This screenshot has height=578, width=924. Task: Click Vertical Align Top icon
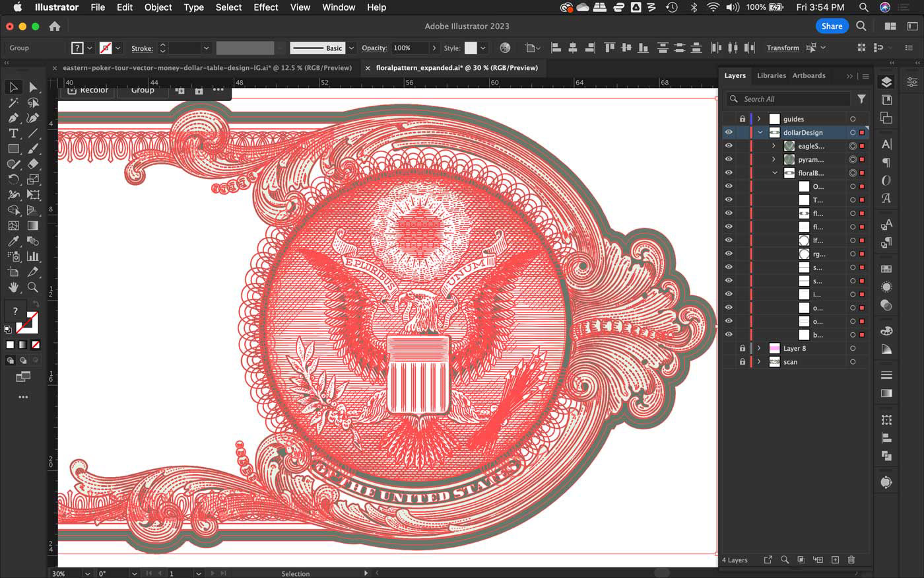tap(609, 48)
